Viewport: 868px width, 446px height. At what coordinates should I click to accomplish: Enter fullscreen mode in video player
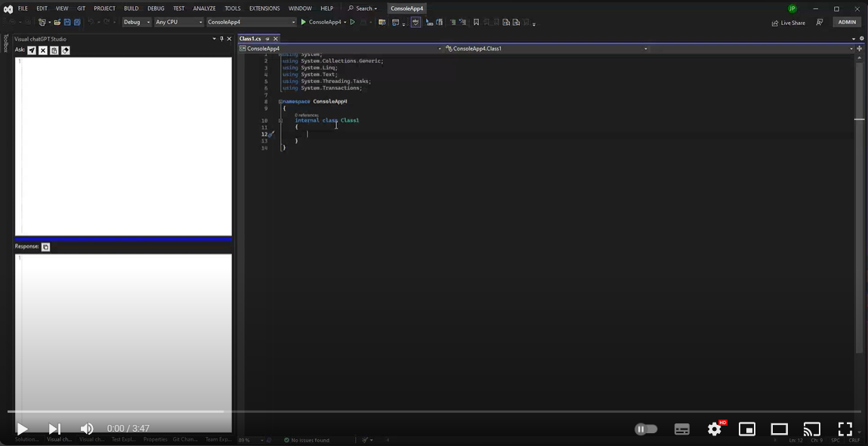coord(845,429)
